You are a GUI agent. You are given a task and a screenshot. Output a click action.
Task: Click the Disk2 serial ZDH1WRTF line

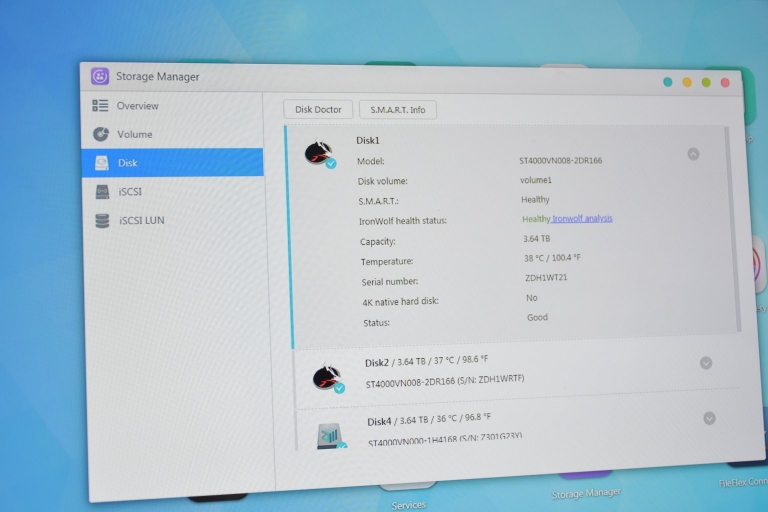pos(445,381)
